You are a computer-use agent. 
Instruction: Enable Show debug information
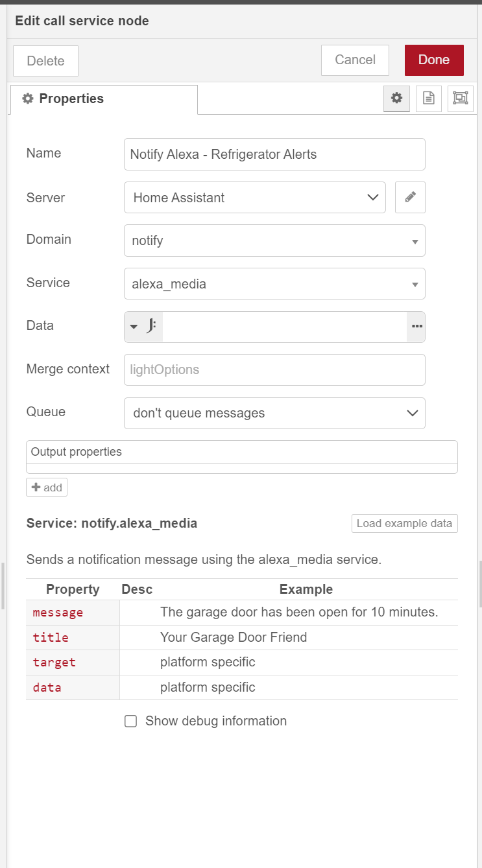pos(130,721)
